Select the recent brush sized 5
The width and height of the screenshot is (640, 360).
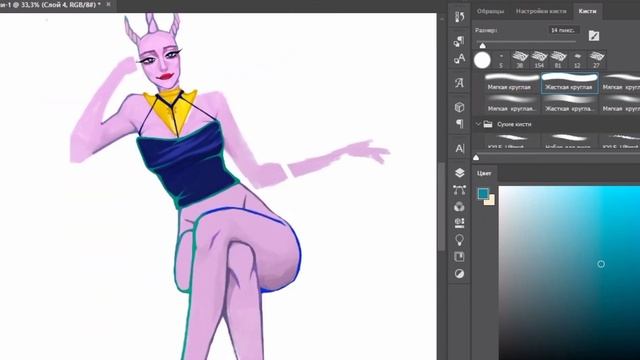(x=501, y=60)
